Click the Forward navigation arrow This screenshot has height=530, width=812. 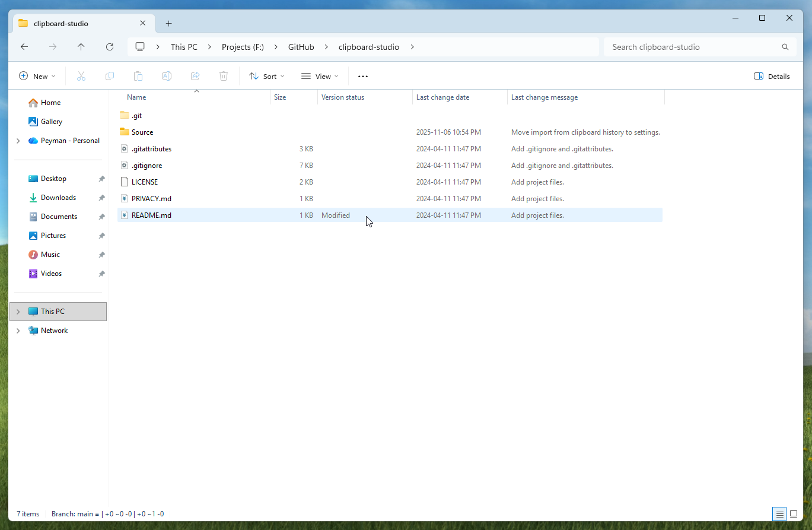point(53,47)
